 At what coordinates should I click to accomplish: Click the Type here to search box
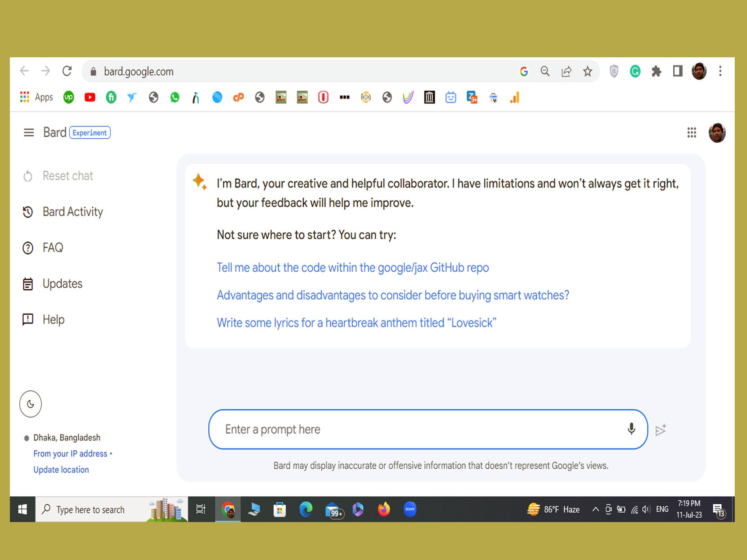[111, 509]
